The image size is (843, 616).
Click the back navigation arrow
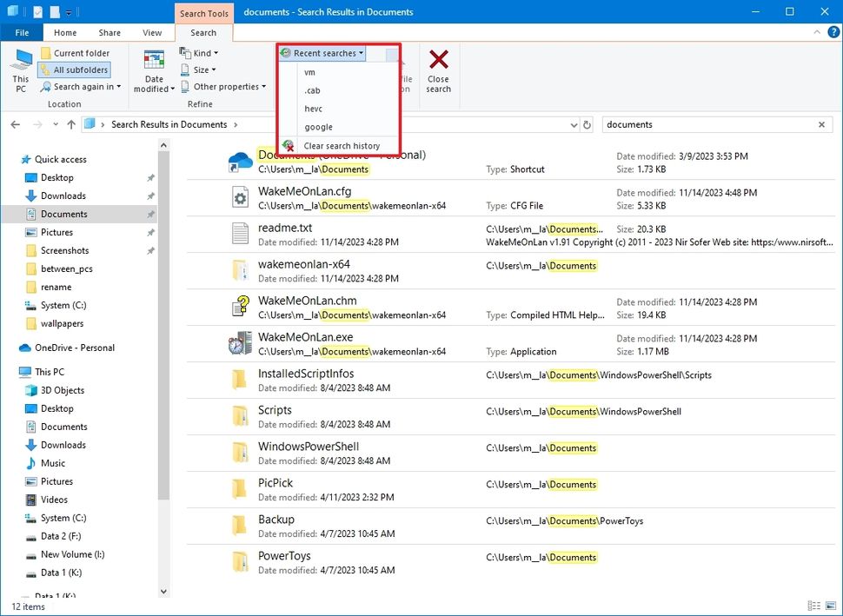click(x=15, y=124)
